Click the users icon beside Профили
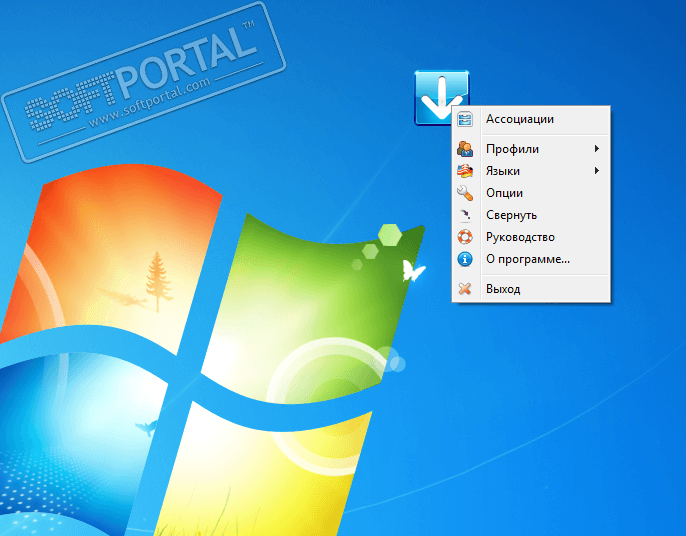 coord(465,149)
